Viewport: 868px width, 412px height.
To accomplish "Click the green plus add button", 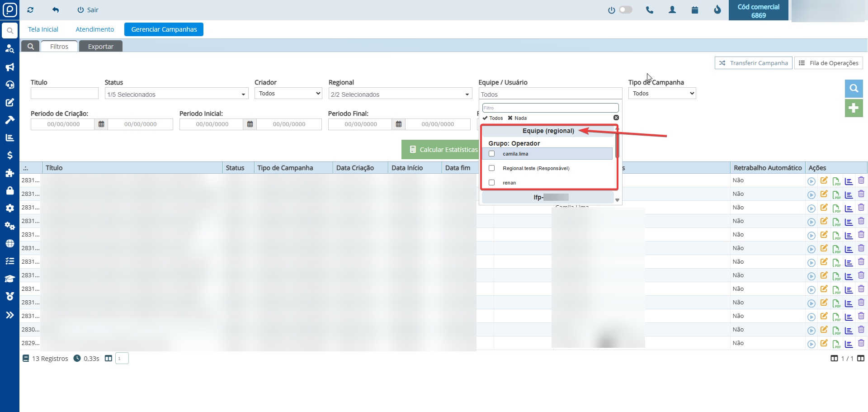I will 854,108.
